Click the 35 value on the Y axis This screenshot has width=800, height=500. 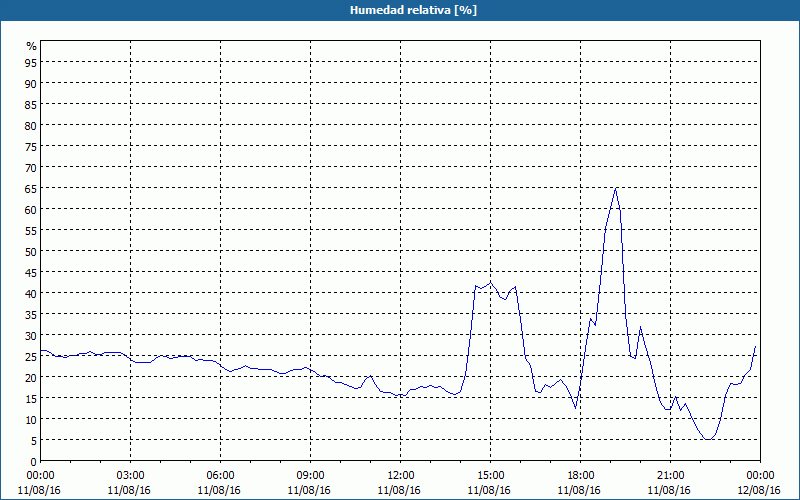[31, 314]
